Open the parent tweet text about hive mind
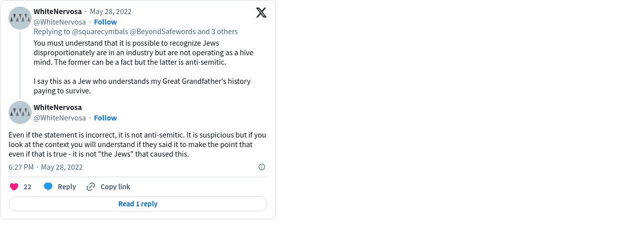The height and width of the screenshot is (248, 644). 143,67
